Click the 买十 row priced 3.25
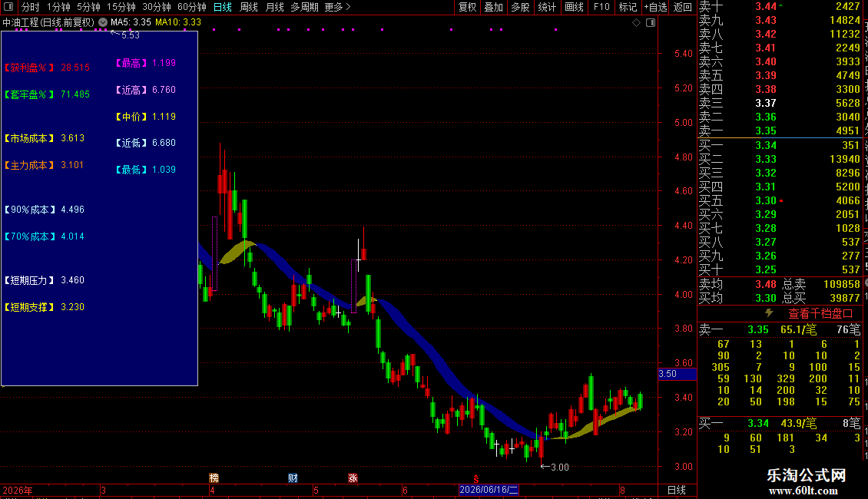This screenshot has width=868, height=499. point(780,269)
